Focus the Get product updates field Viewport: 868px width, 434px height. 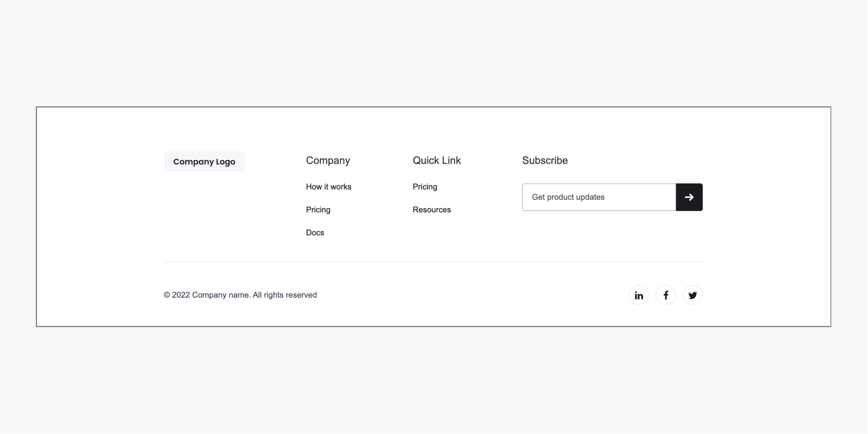point(599,197)
